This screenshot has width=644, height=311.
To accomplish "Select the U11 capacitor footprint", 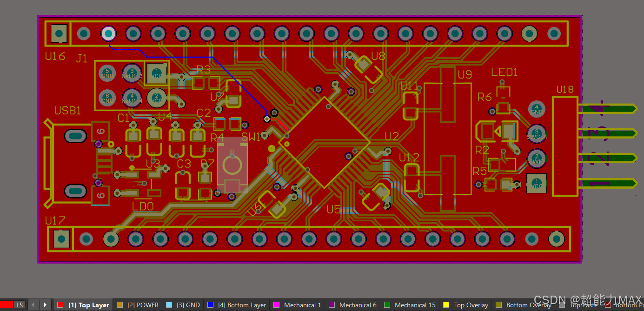I will click(x=411, y=106).
